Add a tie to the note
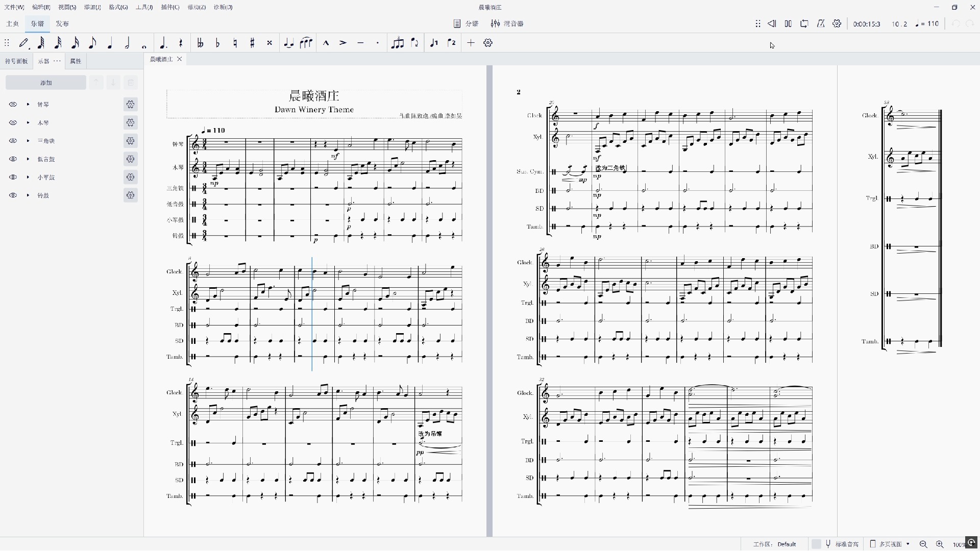Screen dimensions: 980x551 tap(288, 43)
